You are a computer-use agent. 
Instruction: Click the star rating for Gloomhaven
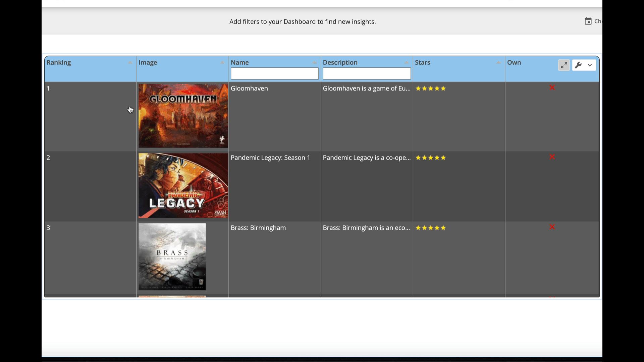click(431, 88)
